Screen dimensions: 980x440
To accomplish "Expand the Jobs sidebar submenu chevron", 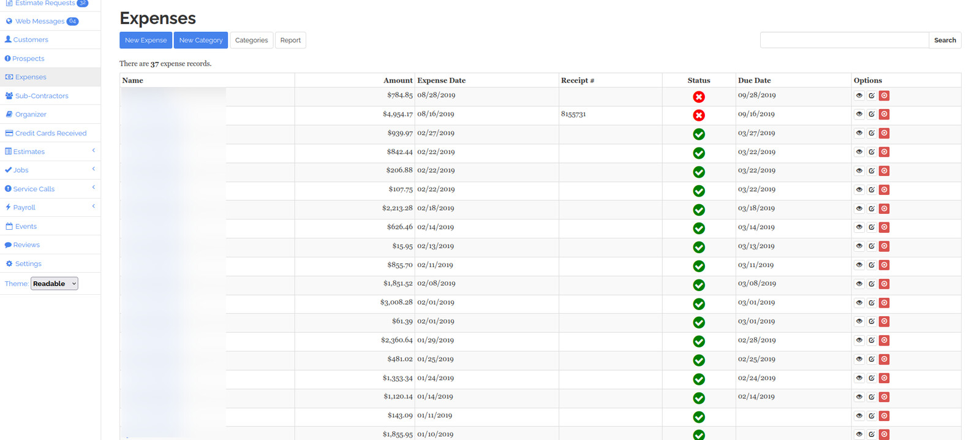I will [x=94, y=169].
